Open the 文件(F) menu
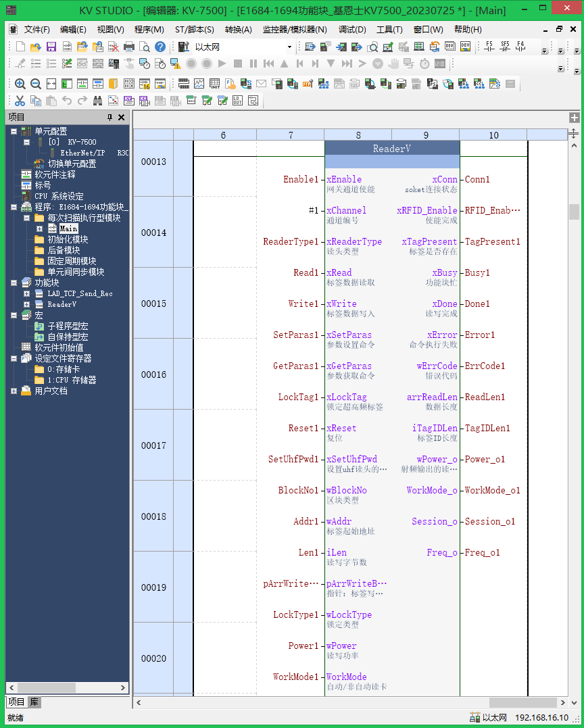Image resolution: width=584 pixels, height=728 pixels. [37, 30]
